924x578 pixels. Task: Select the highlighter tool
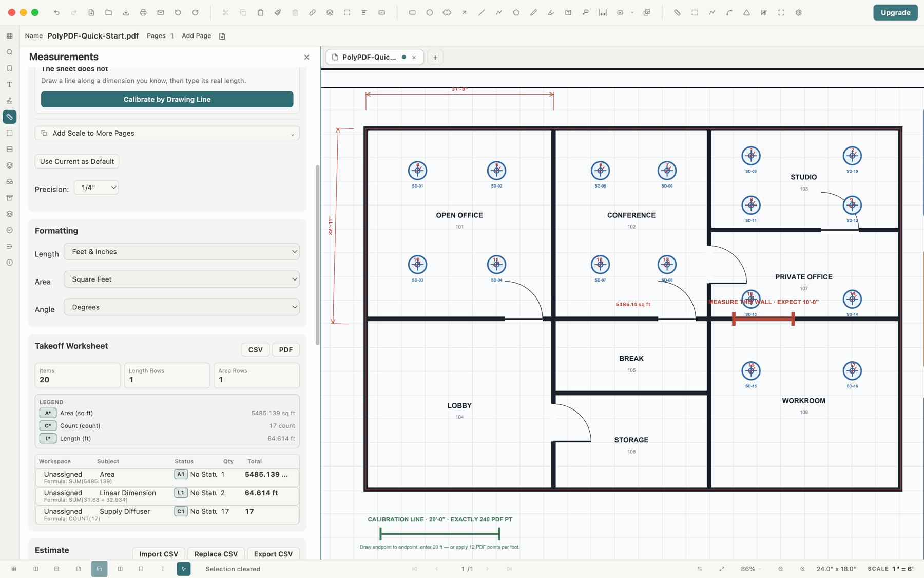(551, 12)
